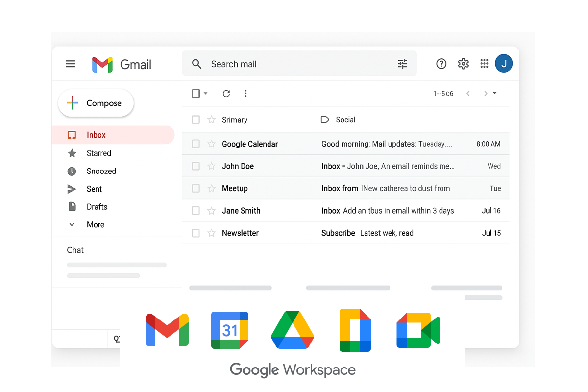Tick the select-all checkbox in toolbar
This screenshot has width=588, height=392.
point(196,93)
